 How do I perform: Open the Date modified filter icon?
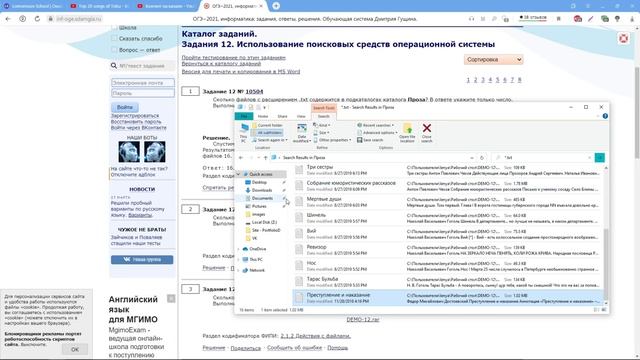pos(302,129)
